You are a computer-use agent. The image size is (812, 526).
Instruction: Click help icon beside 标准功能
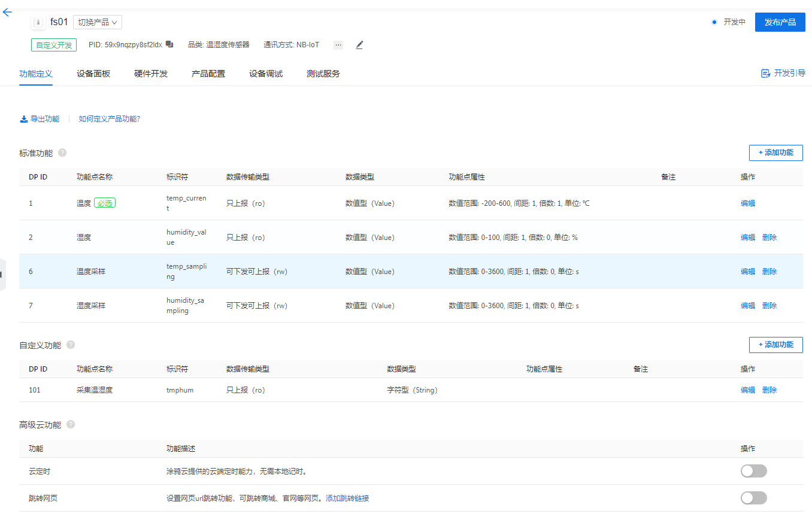[62, 153]
